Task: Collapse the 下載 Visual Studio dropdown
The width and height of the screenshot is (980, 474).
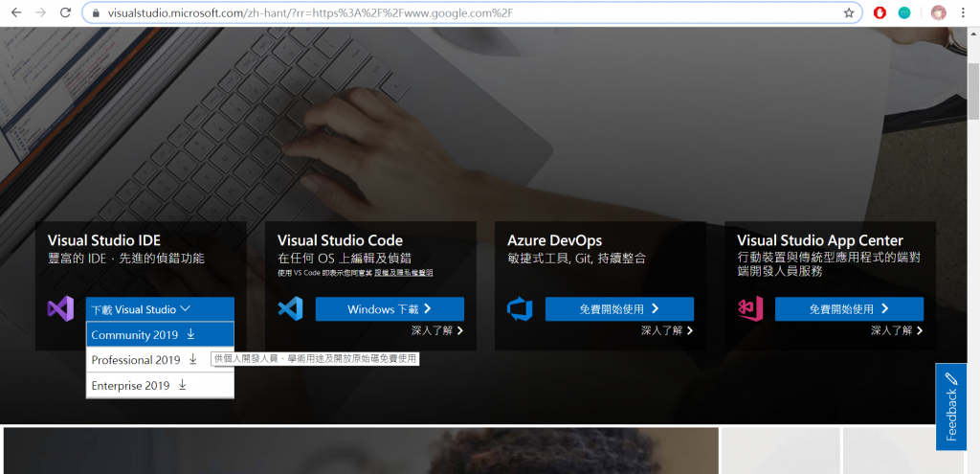Action: click(160, 309)
